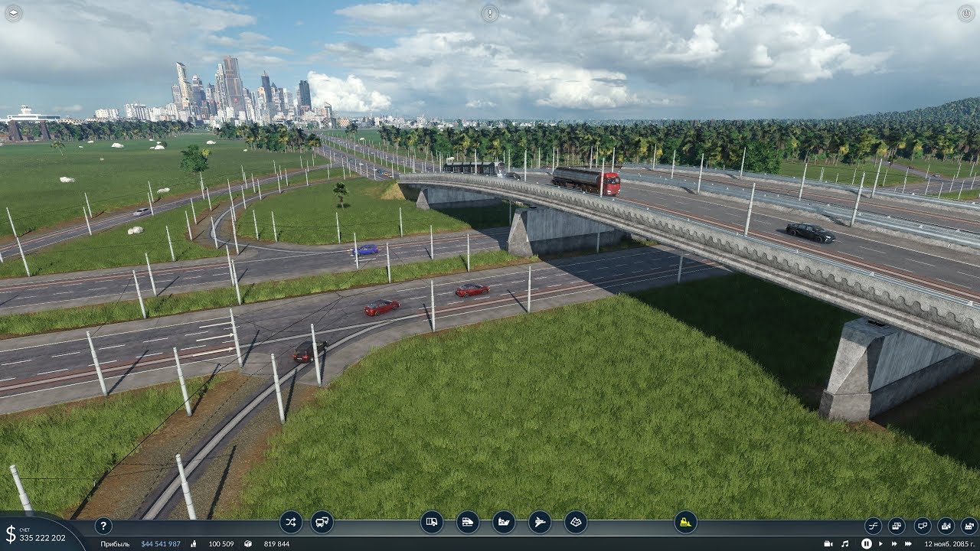Open the industries factory list icon
Screen dimensions: 980x551
pos(969,526)
